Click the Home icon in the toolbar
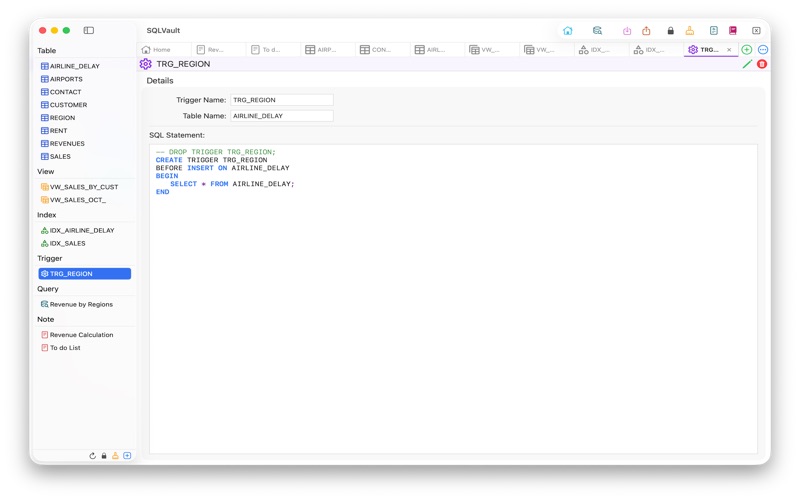The image size is (800, 500). click(567, 31)
